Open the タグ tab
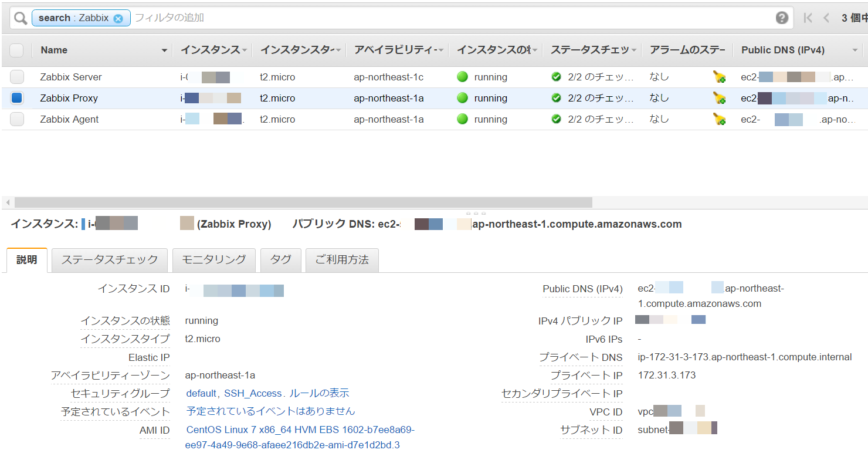 [281, 260]
